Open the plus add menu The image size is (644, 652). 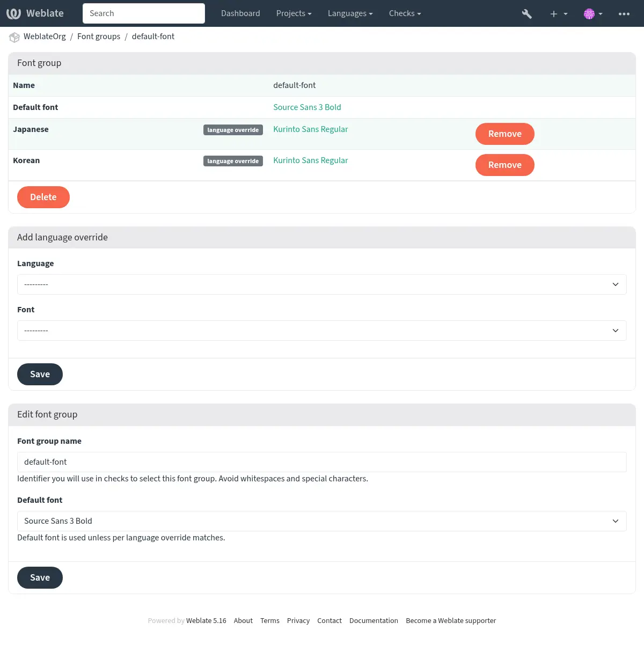tap(558, 14)
